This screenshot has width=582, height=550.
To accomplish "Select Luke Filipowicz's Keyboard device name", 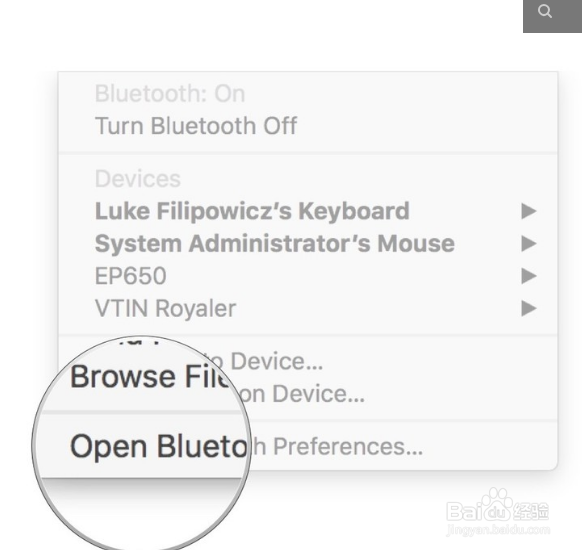I will [252, 211].
